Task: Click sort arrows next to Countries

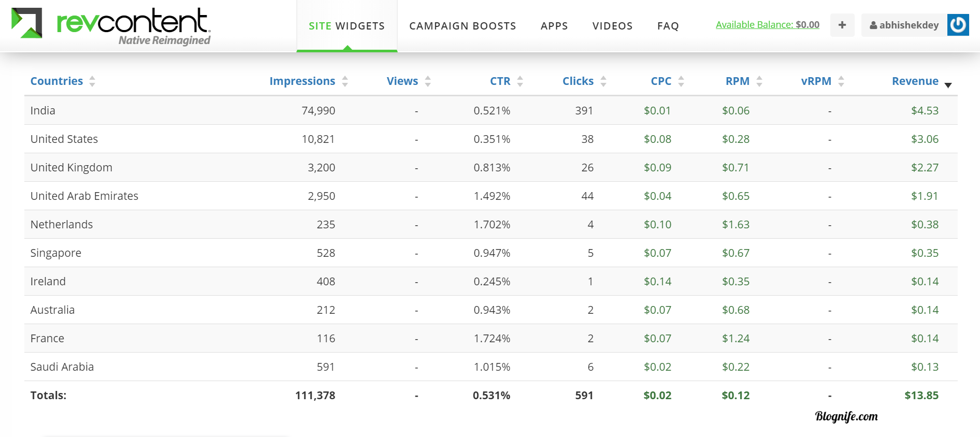Action: [x=92, y=81]
